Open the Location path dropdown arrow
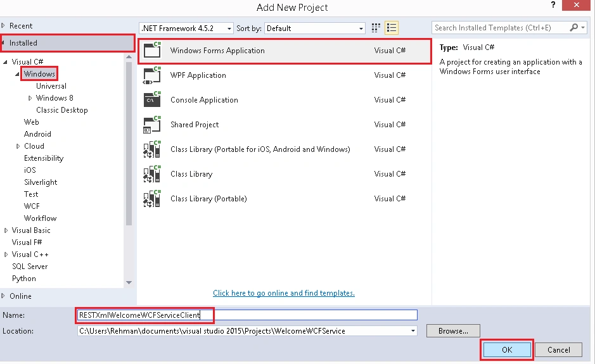595x364 pixels. point(413,330)
